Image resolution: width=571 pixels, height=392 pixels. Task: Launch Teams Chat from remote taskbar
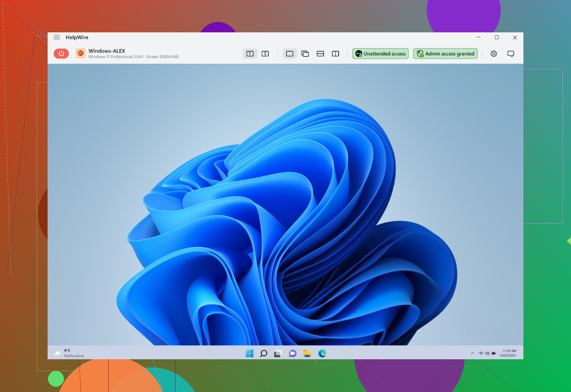293,353
